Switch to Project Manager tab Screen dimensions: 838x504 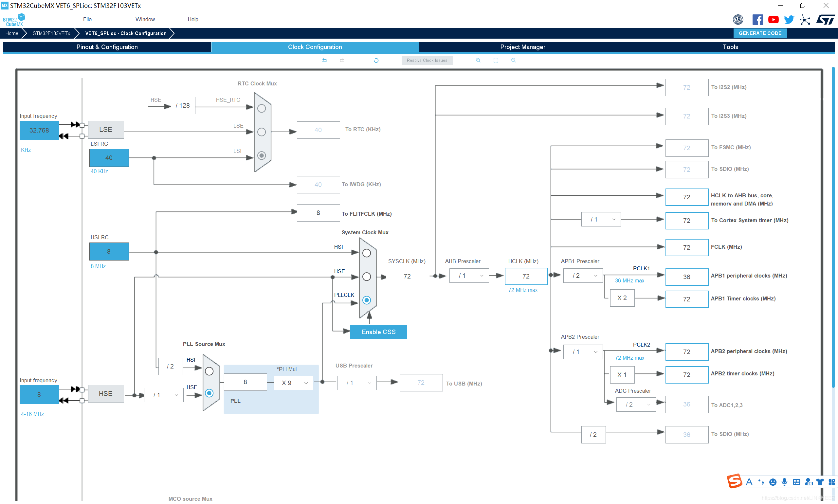pos(523,47)
